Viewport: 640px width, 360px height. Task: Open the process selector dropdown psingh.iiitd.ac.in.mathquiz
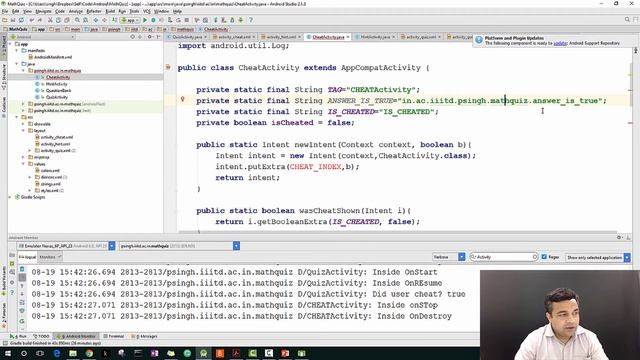pyautogui.click(x=179, y=246)
